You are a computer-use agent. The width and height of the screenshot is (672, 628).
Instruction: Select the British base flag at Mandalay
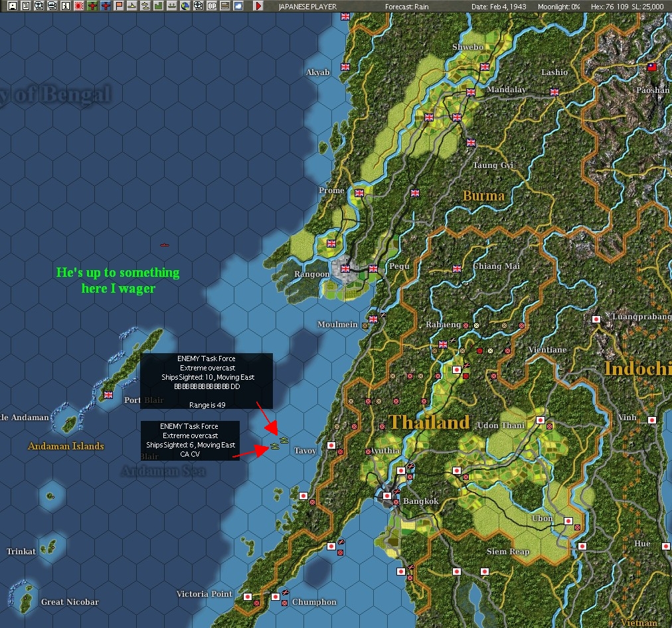coord(471,92)
